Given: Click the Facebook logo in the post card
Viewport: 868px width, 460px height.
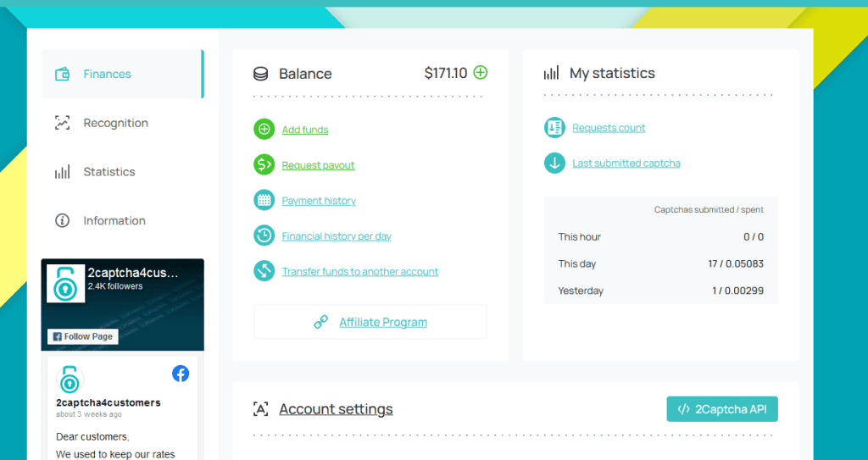Looking at the screenshot, I should pyautogui.click(x=181, y=374).
